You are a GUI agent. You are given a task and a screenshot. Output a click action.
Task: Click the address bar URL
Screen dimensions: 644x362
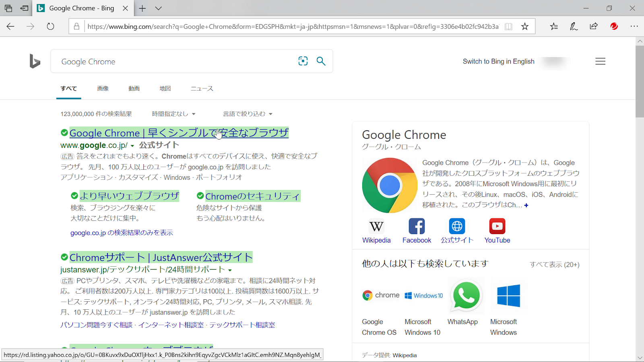coord(293,27)
